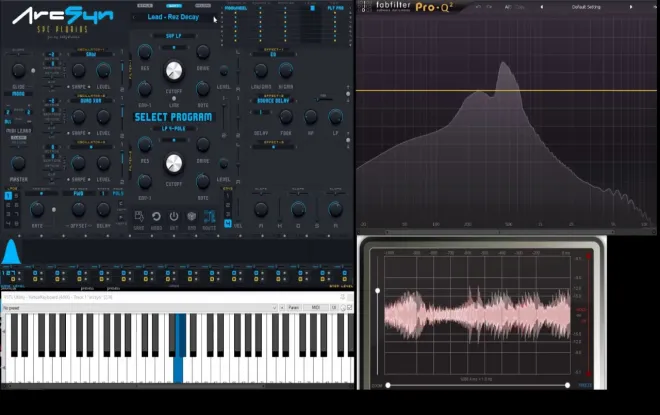This screenshot has width=660, height=415.
Task: Click the Bounce Delay LP knob
Action: pos(335,117)
